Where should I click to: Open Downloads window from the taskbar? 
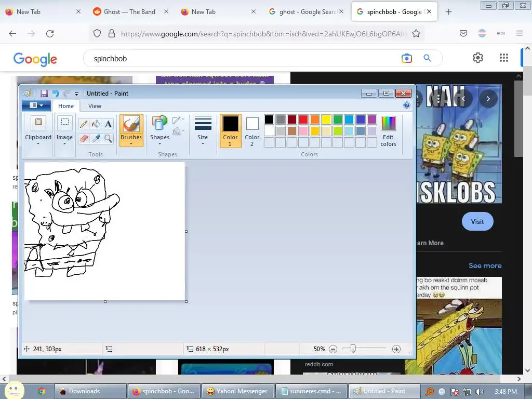tap(90, 391)
